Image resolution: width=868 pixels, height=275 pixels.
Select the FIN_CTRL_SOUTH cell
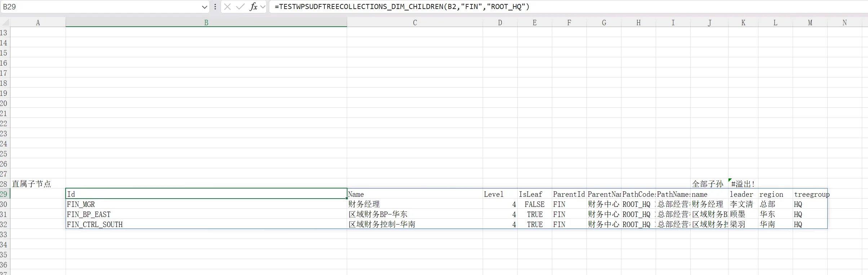click(x=206, y=224)
